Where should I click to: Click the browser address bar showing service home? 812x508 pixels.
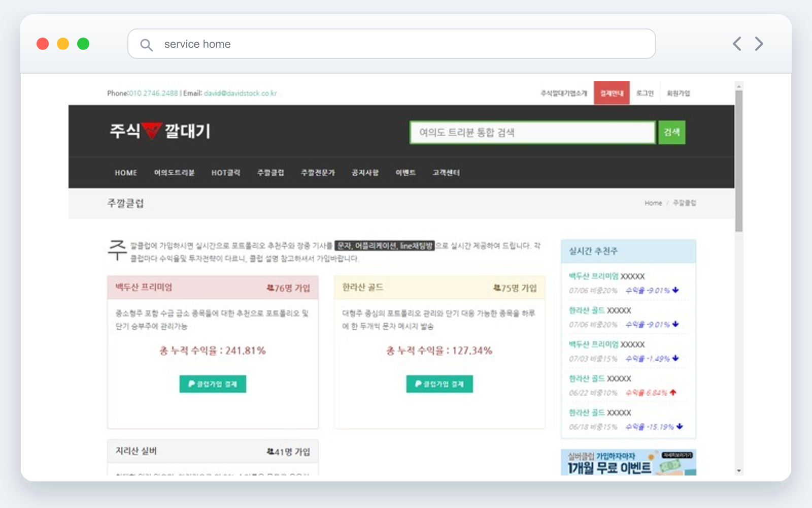point(392,44)
